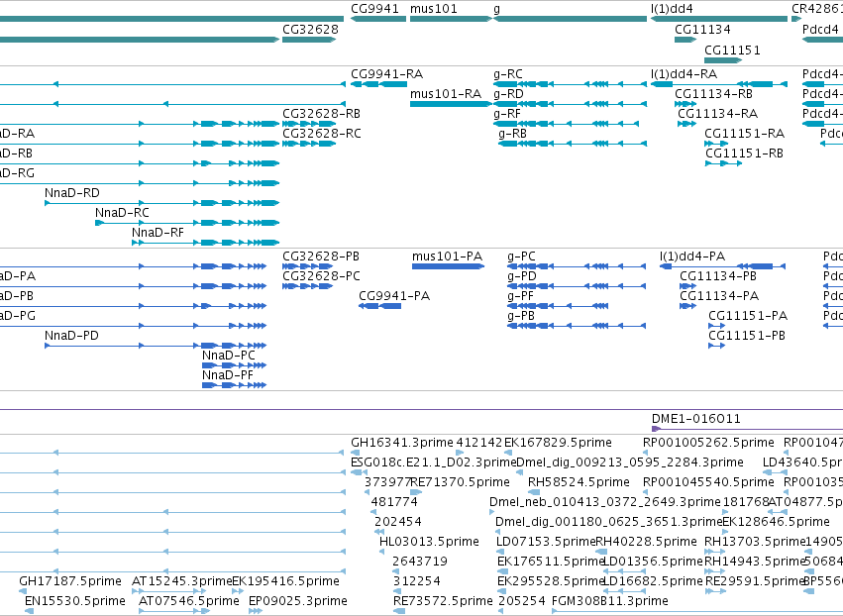Select the l(1)dd4-PA protein label
The image size is (843, 616).
[692, 257]
